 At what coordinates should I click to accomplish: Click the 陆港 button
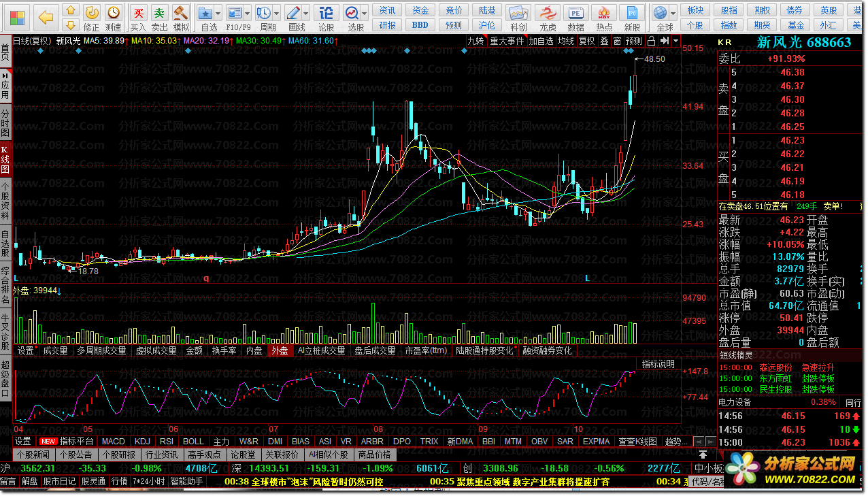(x=487, y=10)
